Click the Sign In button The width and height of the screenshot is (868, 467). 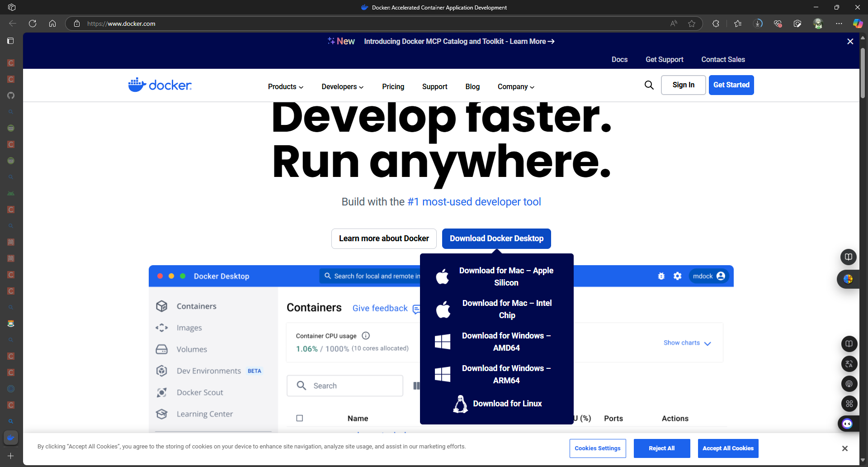coord(683,85)
